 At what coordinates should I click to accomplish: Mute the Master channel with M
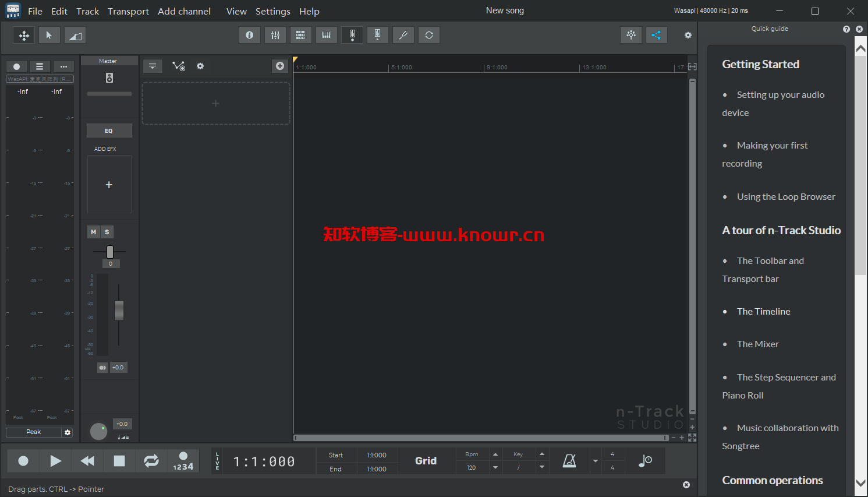[93, 232]
